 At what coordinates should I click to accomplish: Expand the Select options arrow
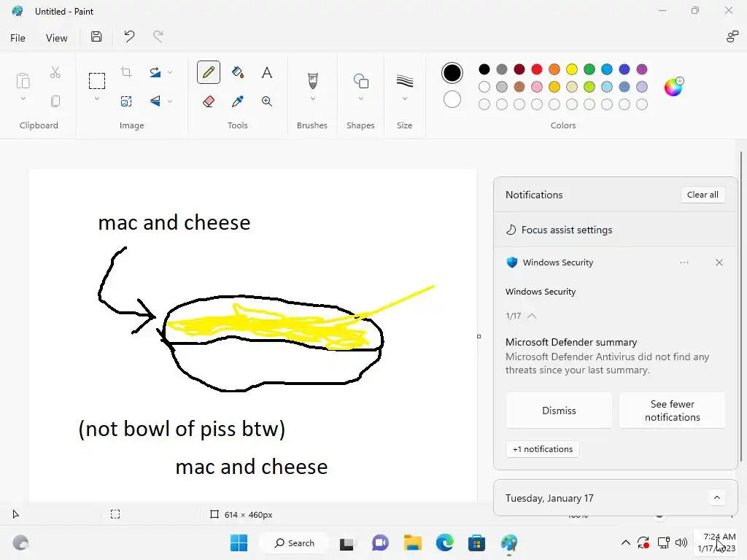(x=97, y=98)
